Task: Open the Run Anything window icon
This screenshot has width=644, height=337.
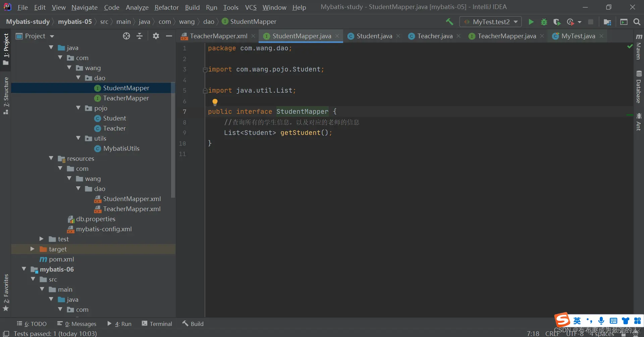Action: pos(624,22)
